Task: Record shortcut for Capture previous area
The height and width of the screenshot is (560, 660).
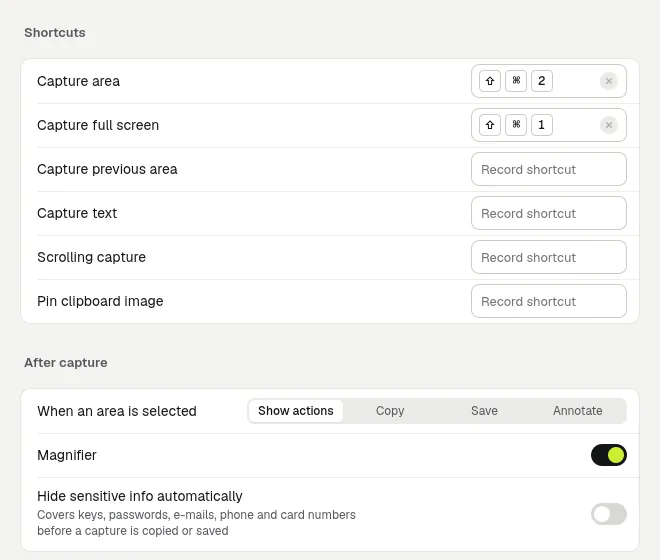Action: [x=549, y=169]
